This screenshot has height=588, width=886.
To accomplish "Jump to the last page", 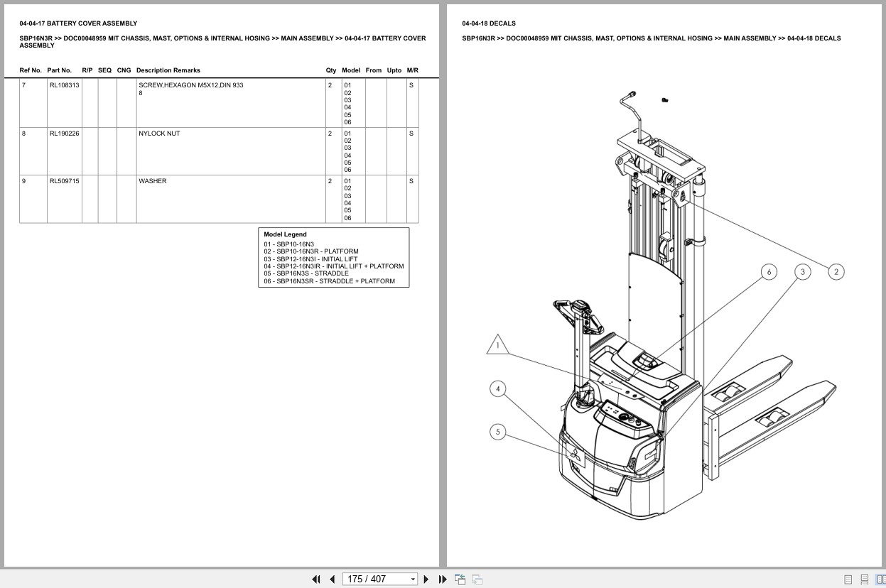I will [443, 579].
